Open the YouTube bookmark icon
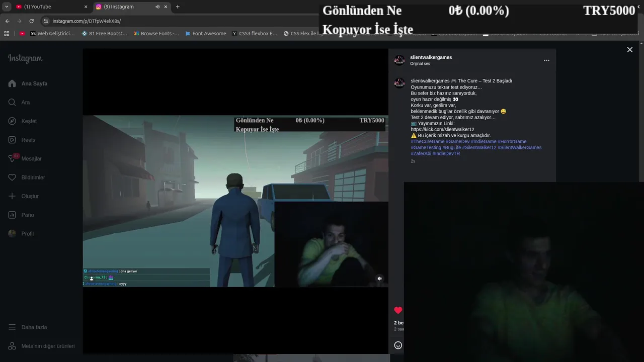The height and width of the screenshot is (362, 644). [x=22, y=34]
